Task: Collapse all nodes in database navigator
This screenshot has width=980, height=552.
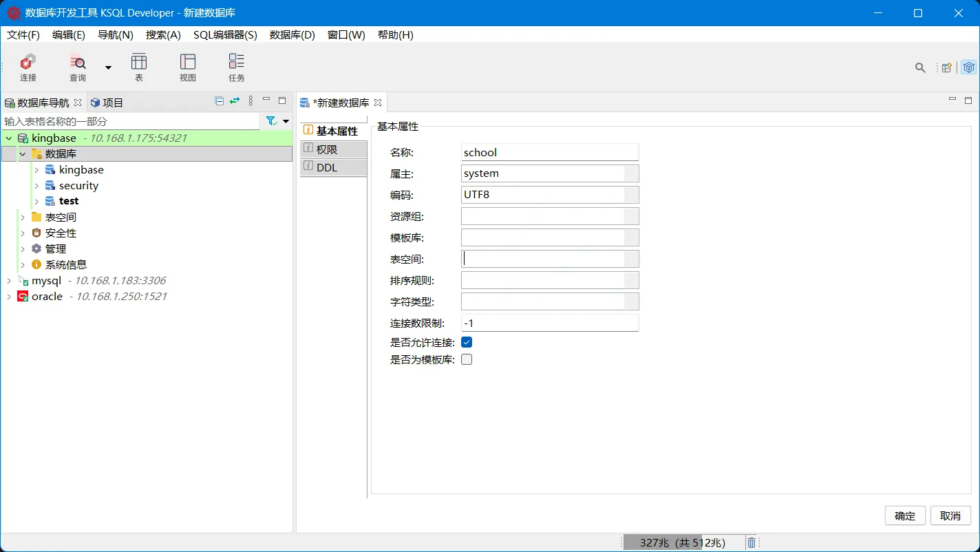Action: point(219,100)
